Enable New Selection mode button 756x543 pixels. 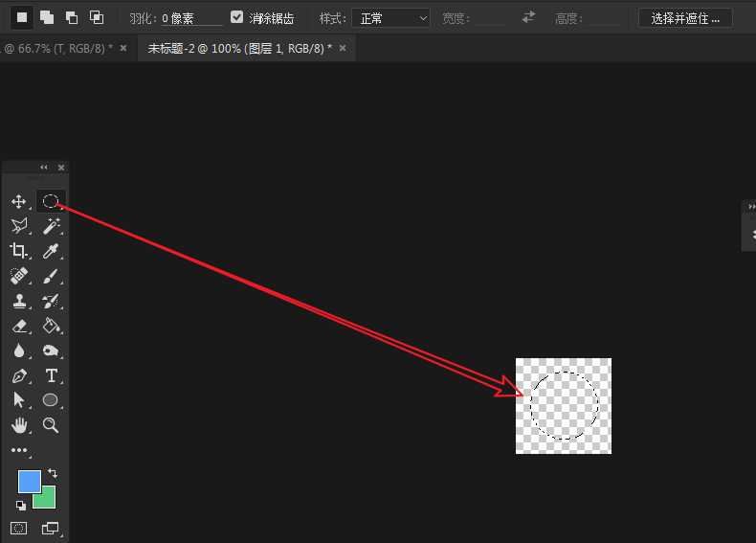coord(22,17)
